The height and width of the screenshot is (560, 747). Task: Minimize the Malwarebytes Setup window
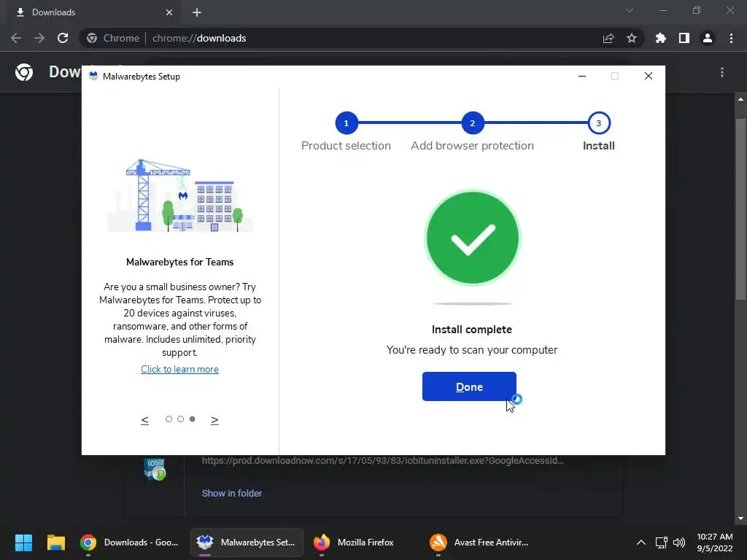(582, 76)
